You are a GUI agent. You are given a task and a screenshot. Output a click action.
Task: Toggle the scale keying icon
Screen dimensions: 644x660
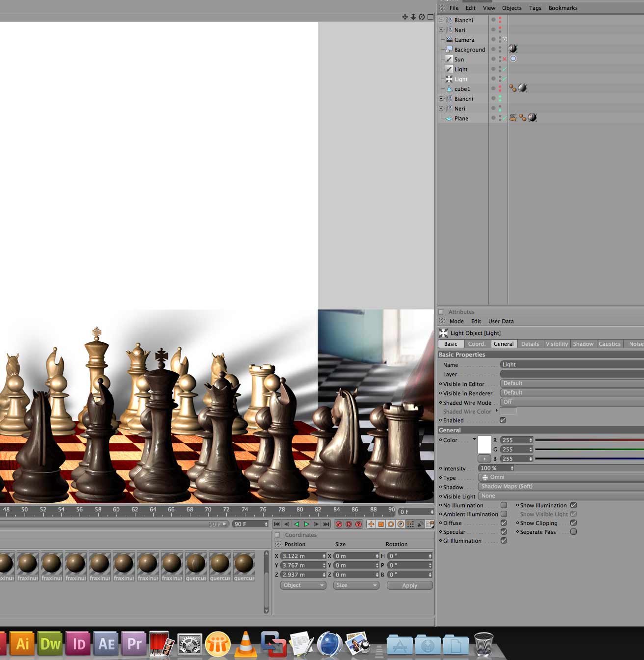381,524
